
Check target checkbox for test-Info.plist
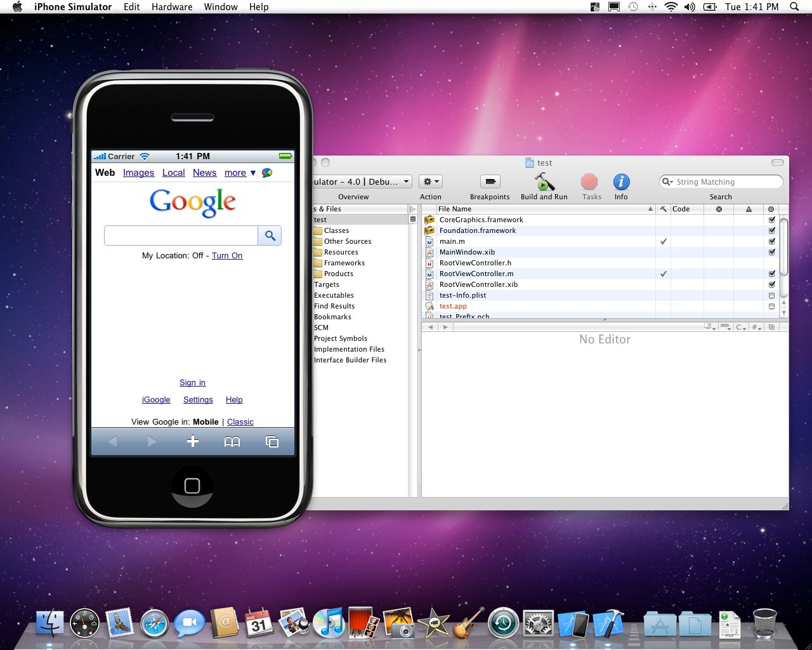click(x=771, y=295)
